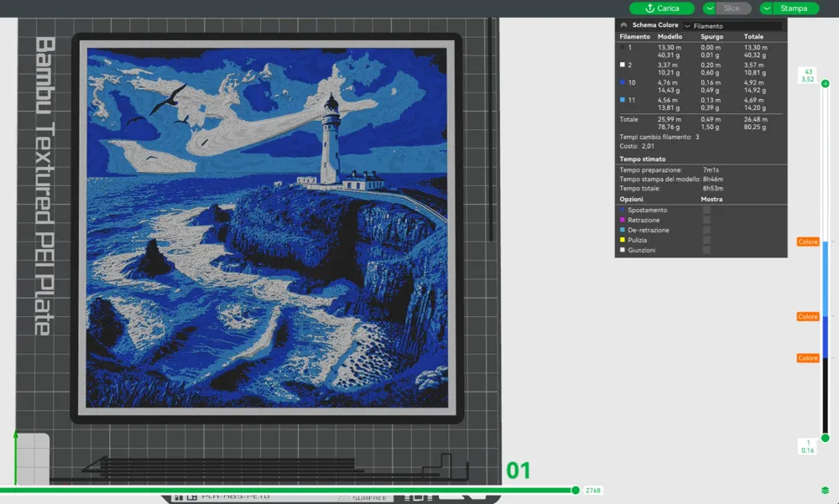
Task: Click the Modello column header
Action: tap(670, 36)
